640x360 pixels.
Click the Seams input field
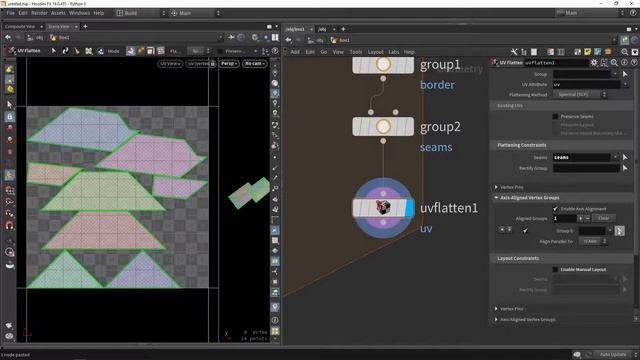(582, 157)
